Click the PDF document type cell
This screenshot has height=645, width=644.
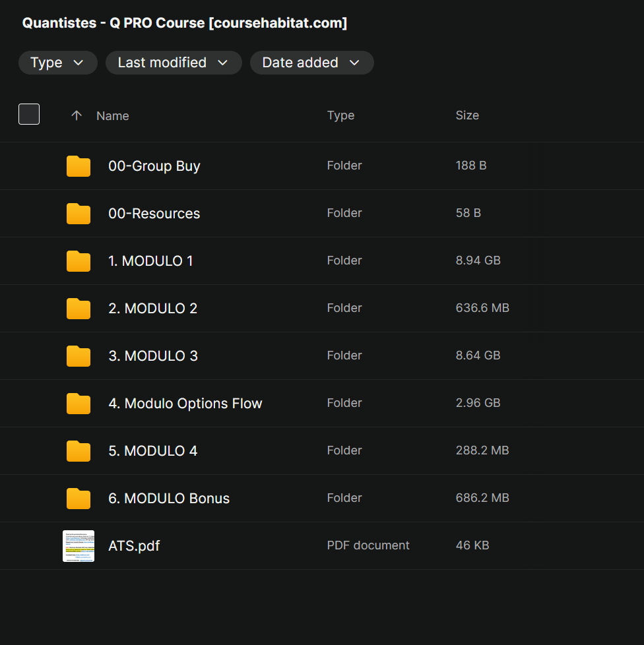(368, 545)
